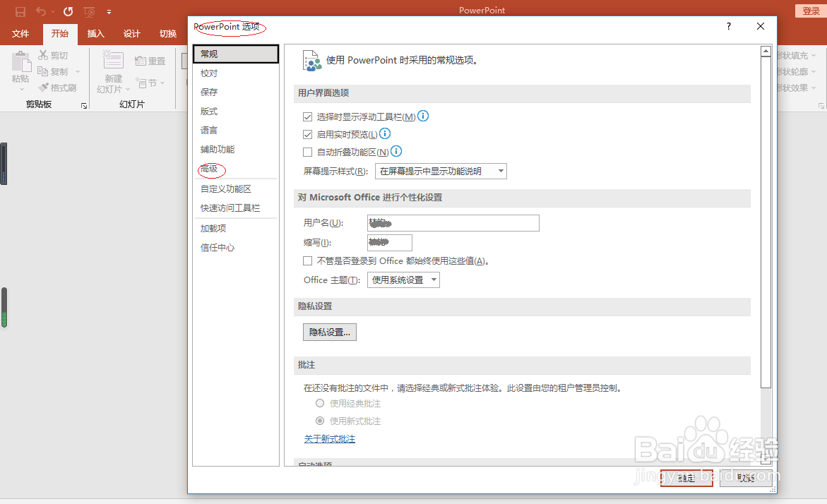Select 保存 in options sidebar
This screenshot has width=827, height=504.
click(x=236, y=92)
